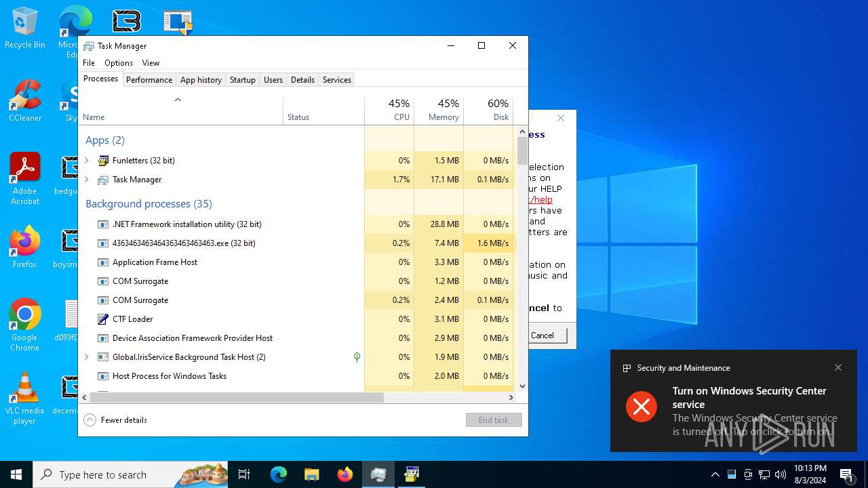Viewport: 868px width, 488px height.
Task: Click the CTF Loader process icon
Action: (x=103, y=319)
